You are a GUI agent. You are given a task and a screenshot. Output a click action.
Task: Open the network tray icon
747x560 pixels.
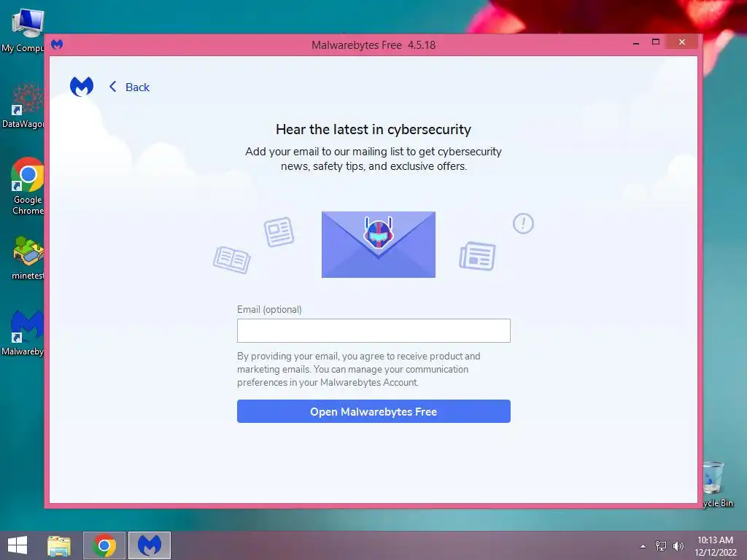tap(661, 546)
